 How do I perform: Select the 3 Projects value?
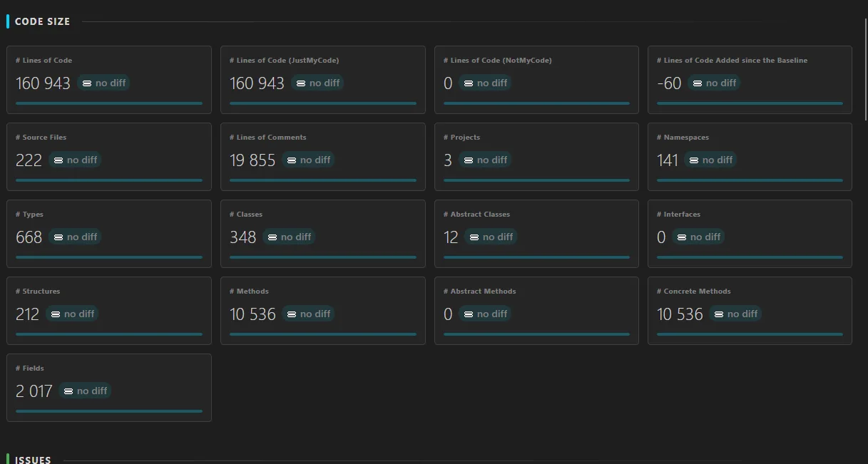pos(448,160)
